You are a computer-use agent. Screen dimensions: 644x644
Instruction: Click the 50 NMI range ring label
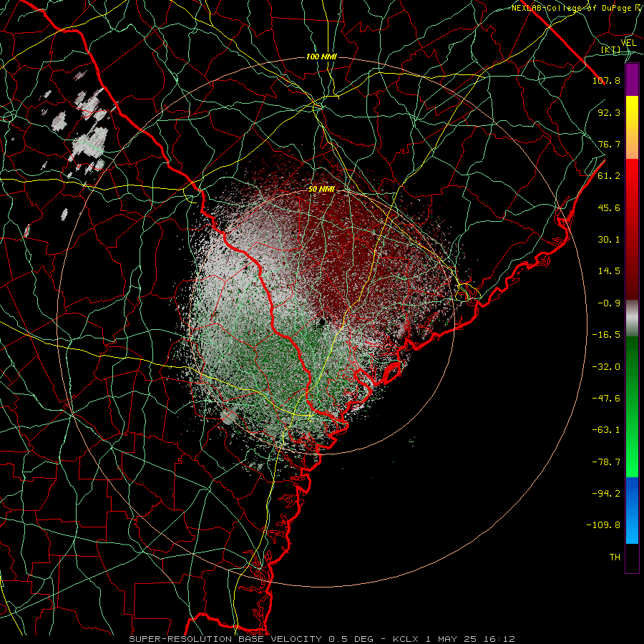[321, 190]
